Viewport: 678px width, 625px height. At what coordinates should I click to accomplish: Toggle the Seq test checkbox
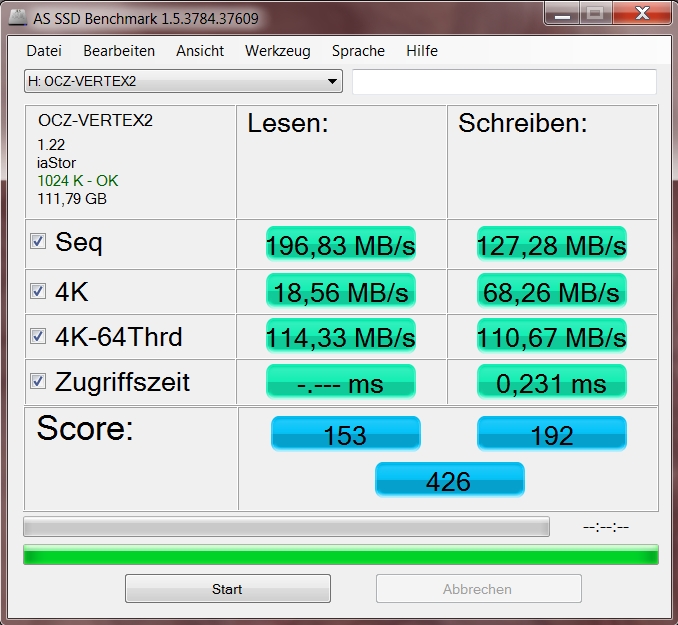[38, 241]
